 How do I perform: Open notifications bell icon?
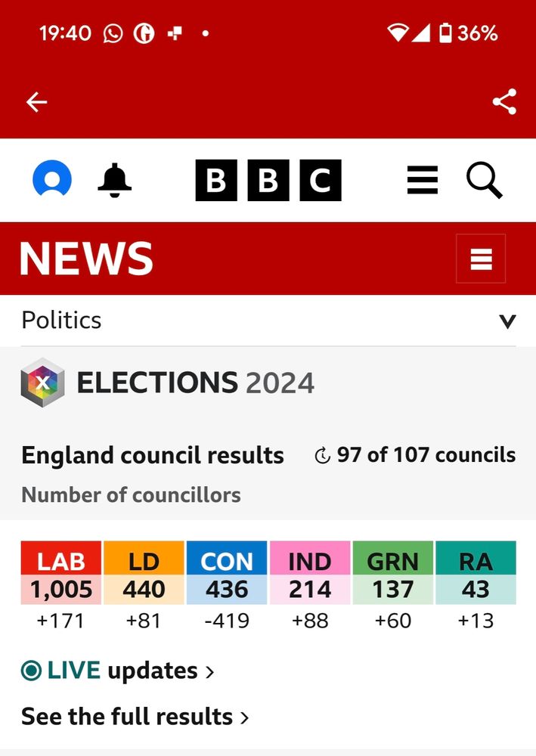click(114, 180)
